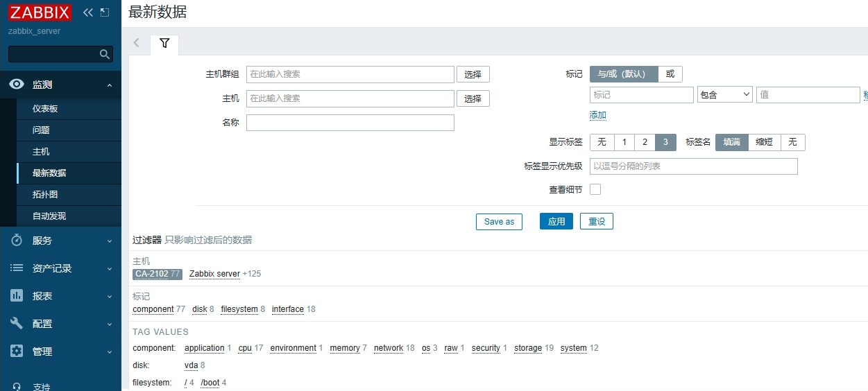Enable the 查看细节 checkbox
868x391 pixels.
pos(595,189)
